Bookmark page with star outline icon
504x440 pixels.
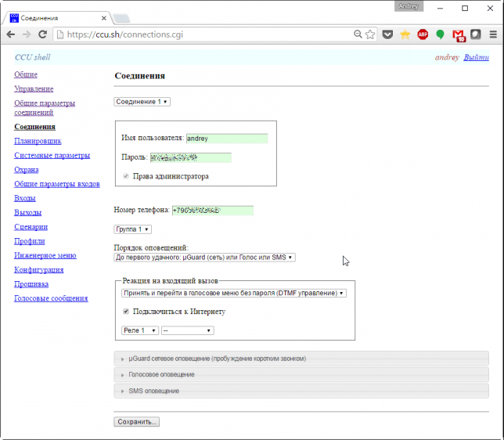pos(370,34)
